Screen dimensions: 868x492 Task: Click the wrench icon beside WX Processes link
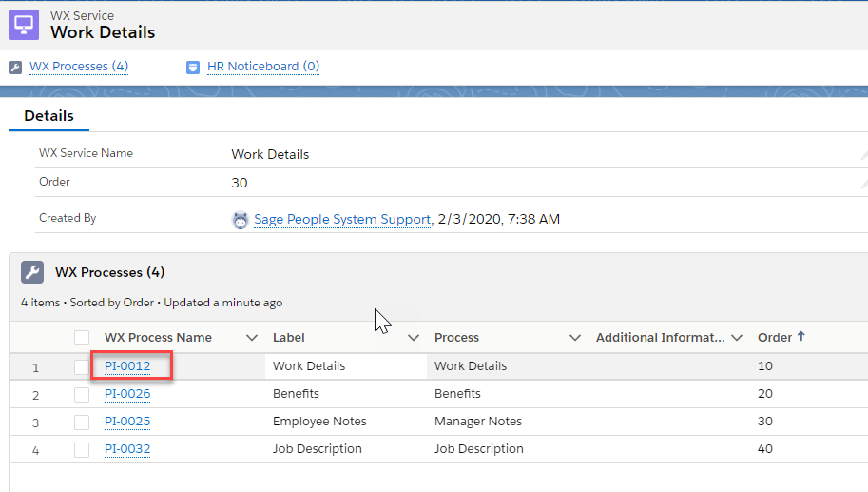click(x=14, y=67)
